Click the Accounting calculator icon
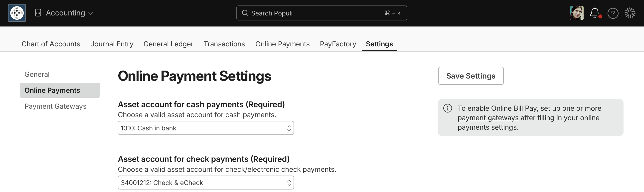The height and width of the screenshot is (192, 644). (38, 13)
